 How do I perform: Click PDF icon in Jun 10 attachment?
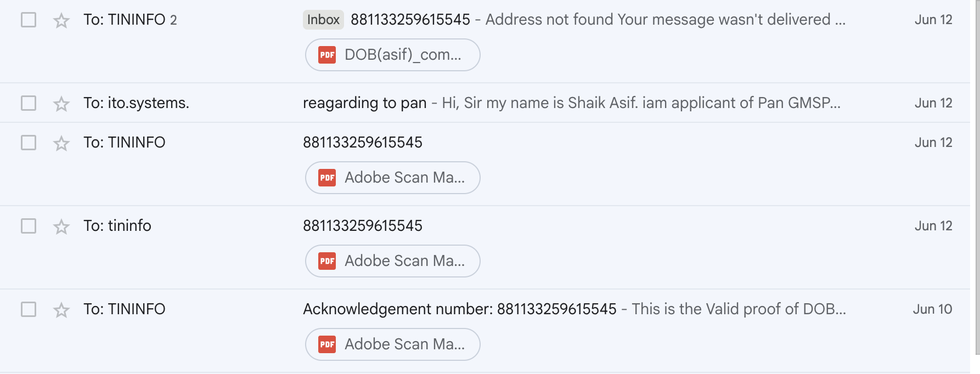pos(327,344)
